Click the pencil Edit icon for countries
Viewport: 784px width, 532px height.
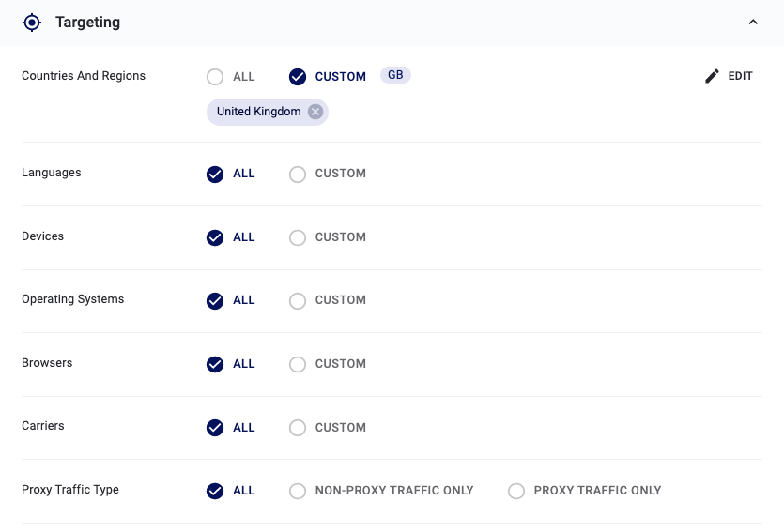pos(713,76)
